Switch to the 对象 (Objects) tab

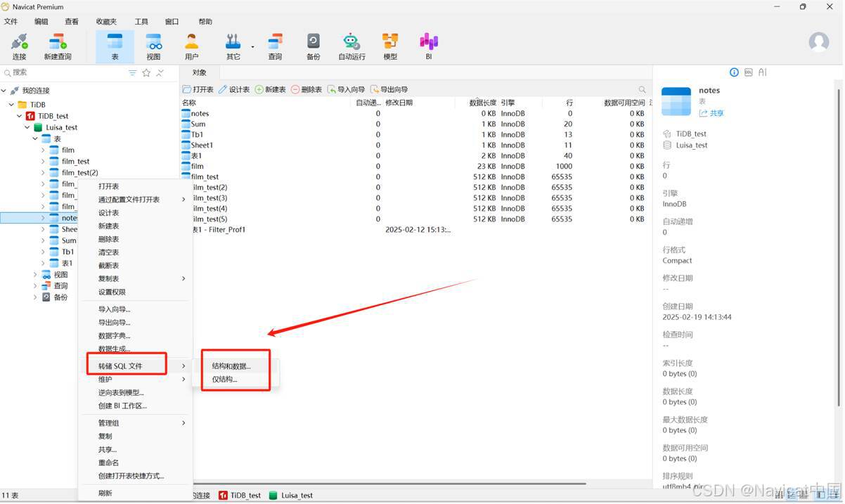[x=200, y=72]
